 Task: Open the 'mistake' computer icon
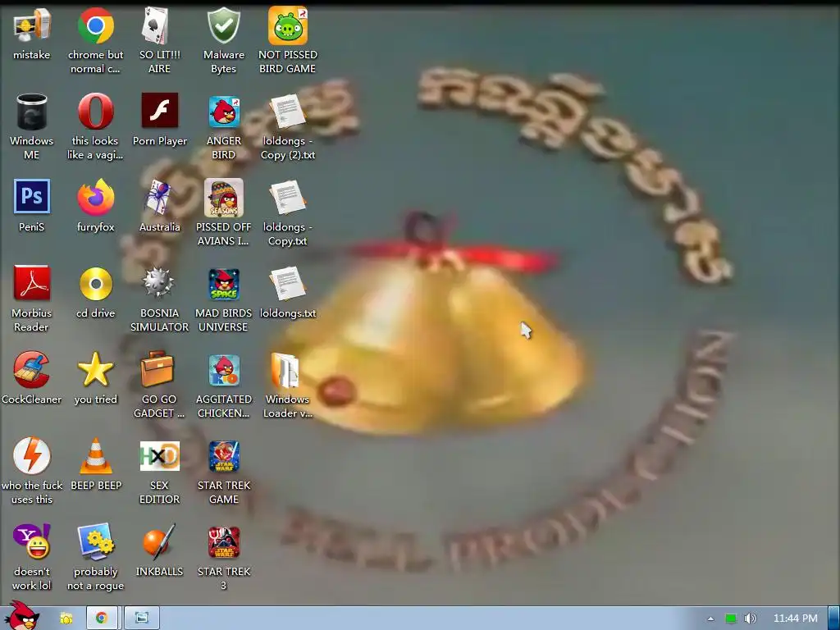click(x=32, y=25)
